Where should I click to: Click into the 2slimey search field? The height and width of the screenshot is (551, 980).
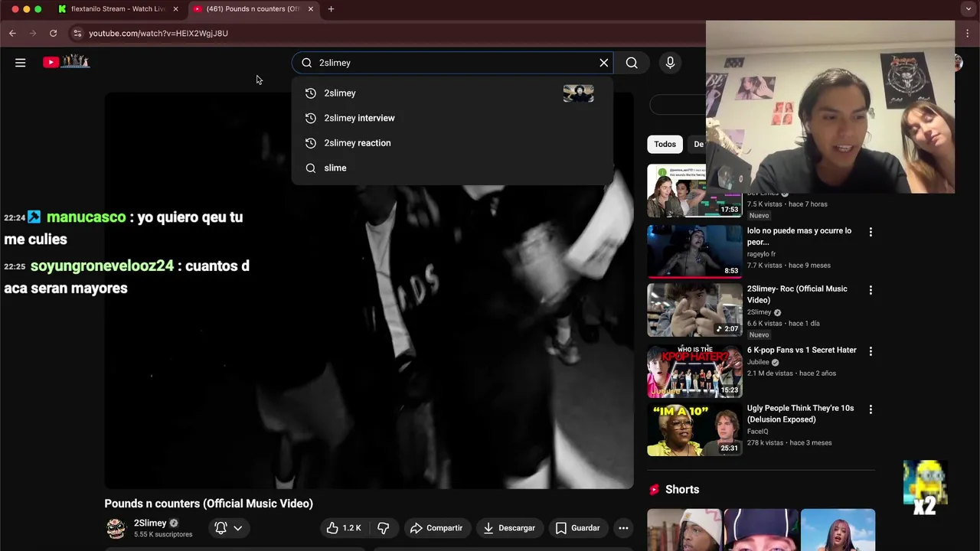452,63
